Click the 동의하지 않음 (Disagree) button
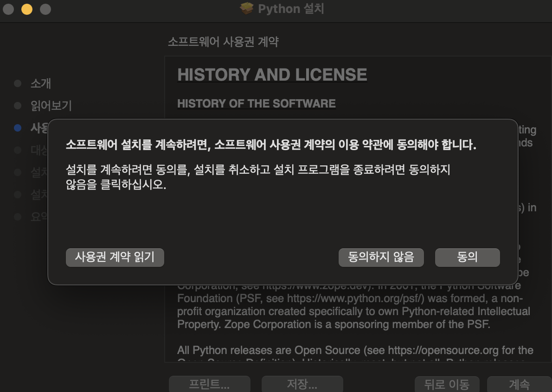Image resolution: width=552 pixels, height=392 pixels. [x=381, y=257]
